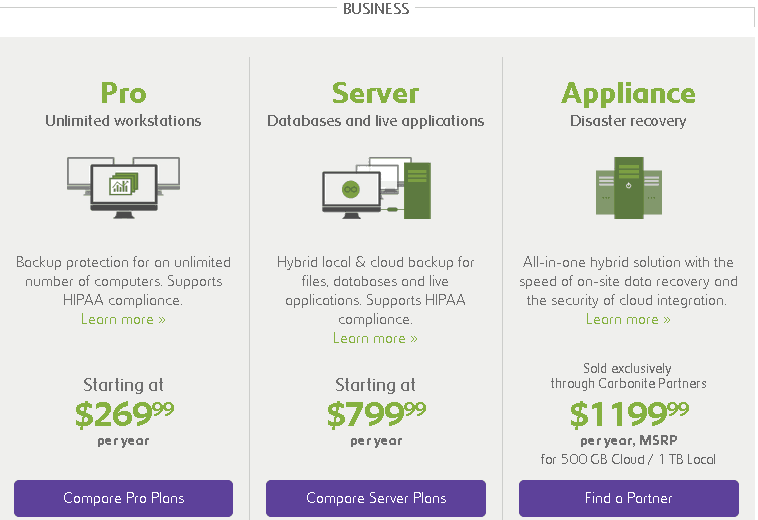Screen dimensions: 758x520
Task: Click the Appliance server rack icon
Action: click(628, 188)
